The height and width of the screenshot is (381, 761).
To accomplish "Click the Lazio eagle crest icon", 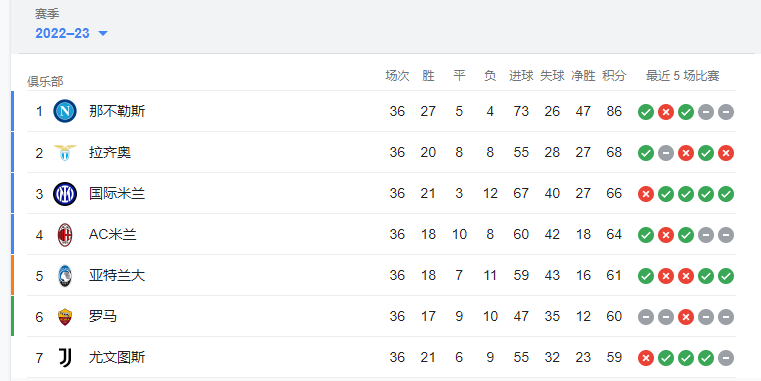I will (65, 152).
